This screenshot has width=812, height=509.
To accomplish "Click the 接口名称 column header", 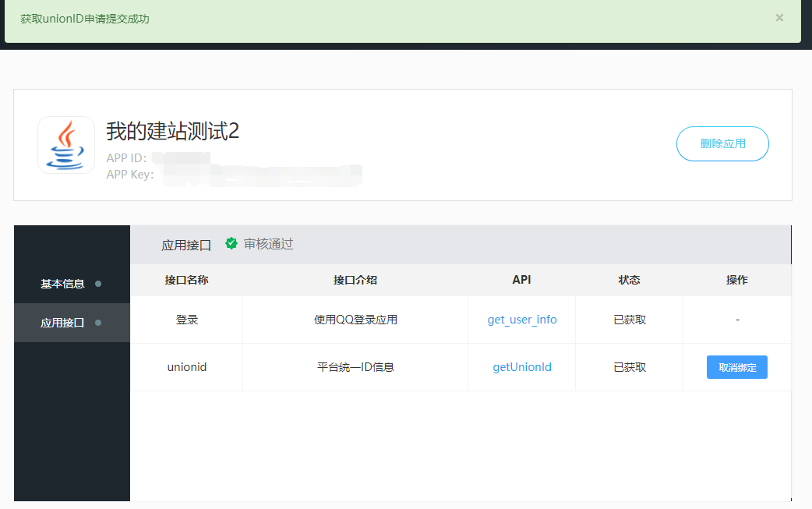I will coord(186,280).
